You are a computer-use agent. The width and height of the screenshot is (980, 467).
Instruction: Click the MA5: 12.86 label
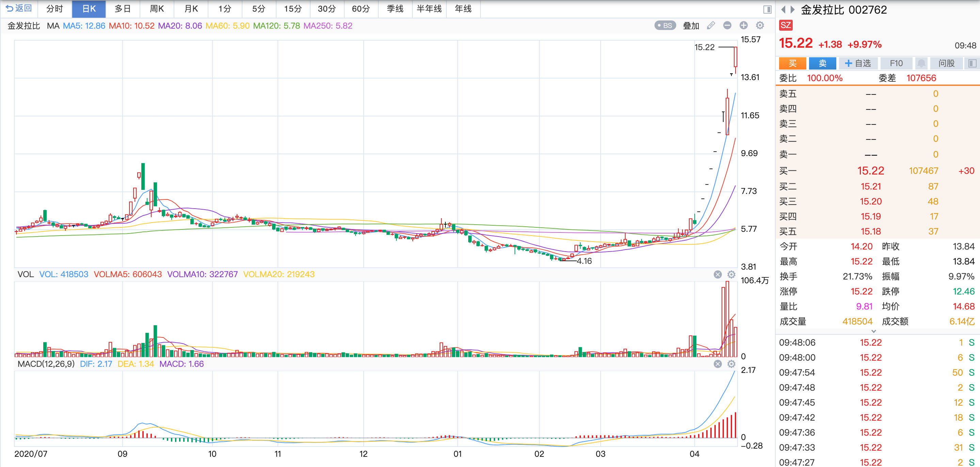[84, 26]
